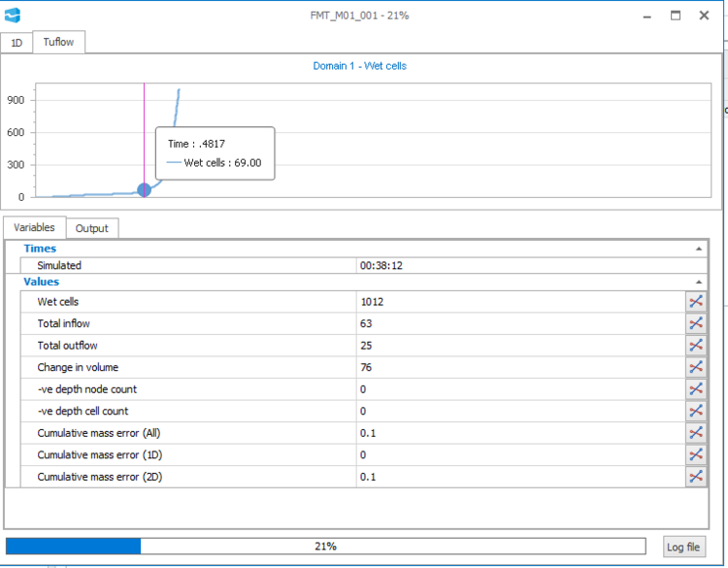Image resolution: width=728 pixels, height=568 pixels.
Task: Click chart icon for Wet cells row
Action: pyautogui.click(x=696, y=301)
